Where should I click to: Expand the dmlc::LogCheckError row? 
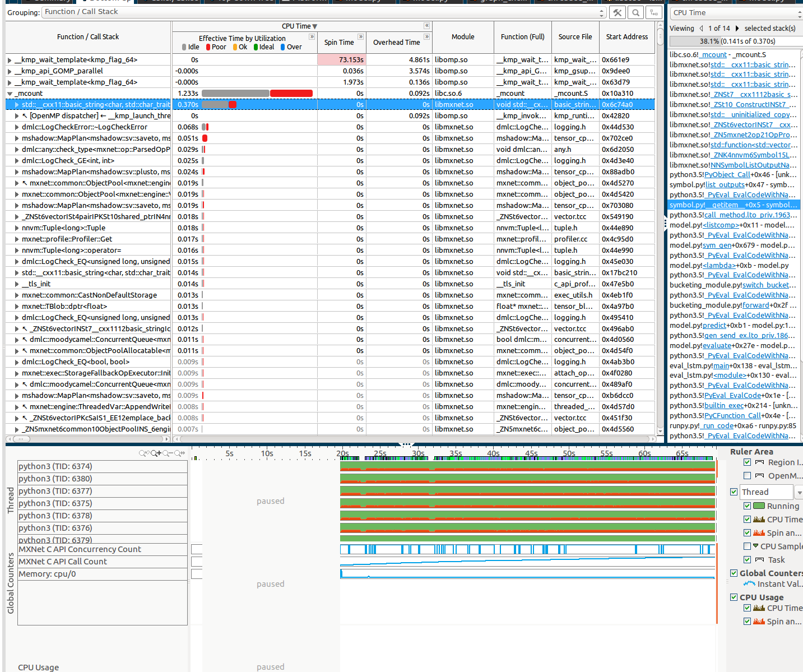click(17, 127)
